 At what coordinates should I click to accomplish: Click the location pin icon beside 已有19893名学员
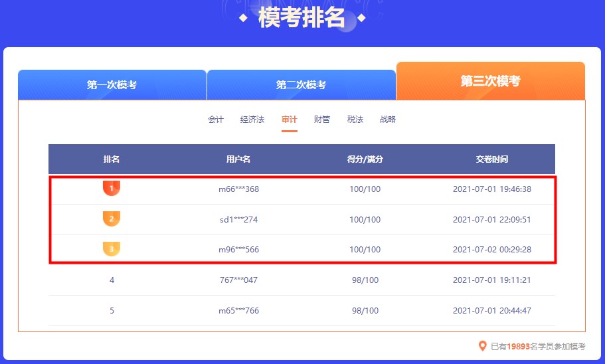click(x=482, y=346)
